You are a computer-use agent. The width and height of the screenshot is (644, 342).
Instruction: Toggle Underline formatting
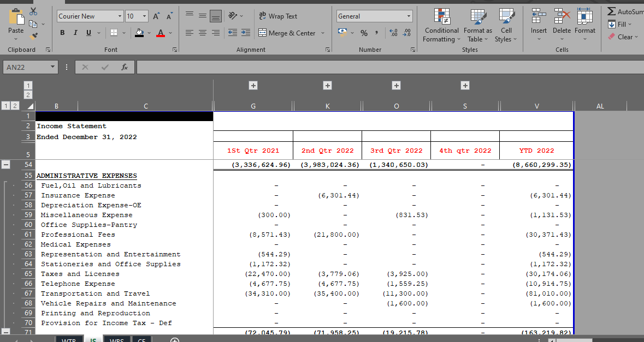88,32
